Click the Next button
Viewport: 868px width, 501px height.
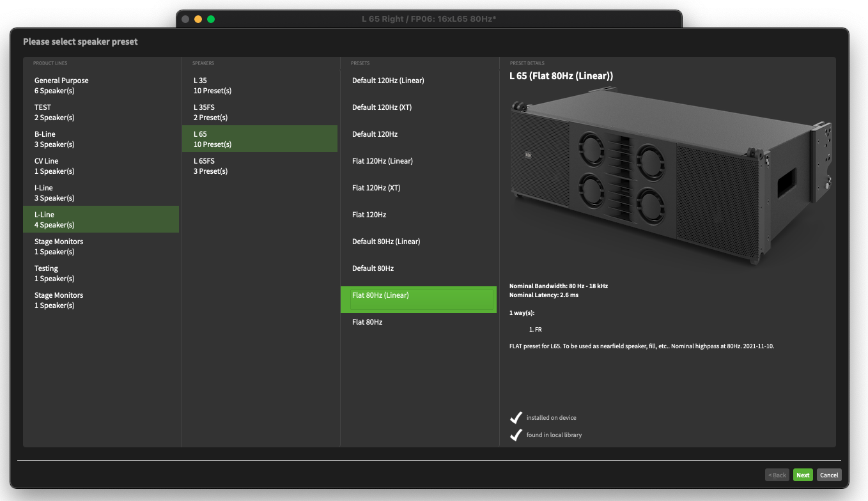coord(803,475)
